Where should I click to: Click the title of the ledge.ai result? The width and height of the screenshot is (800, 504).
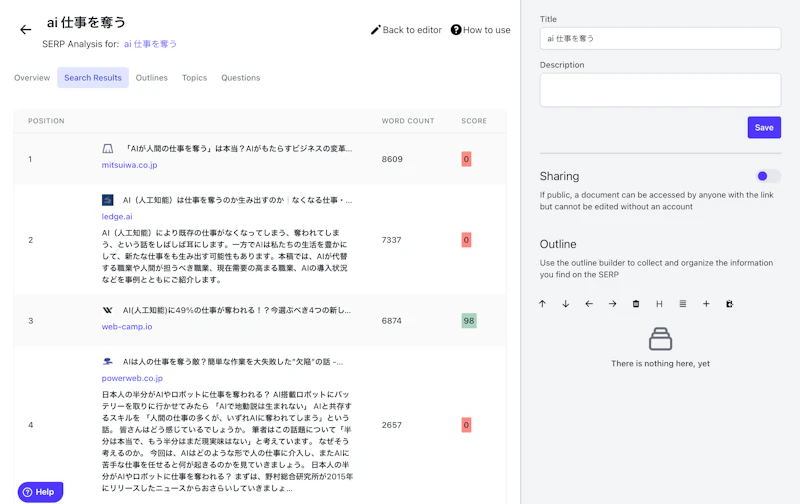[237, 200]
